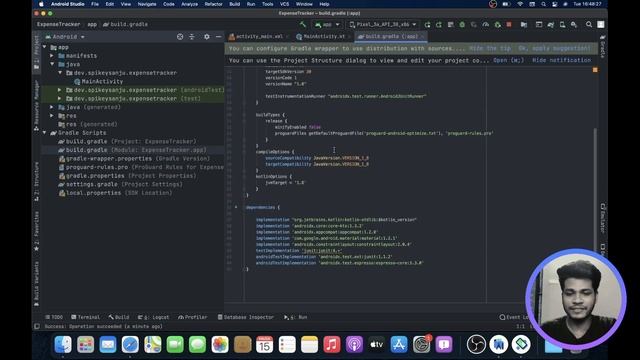The height and width of the screenshot is (360, 640).
Task: Toggle the Favorites side tab
Action: point(36,231)
